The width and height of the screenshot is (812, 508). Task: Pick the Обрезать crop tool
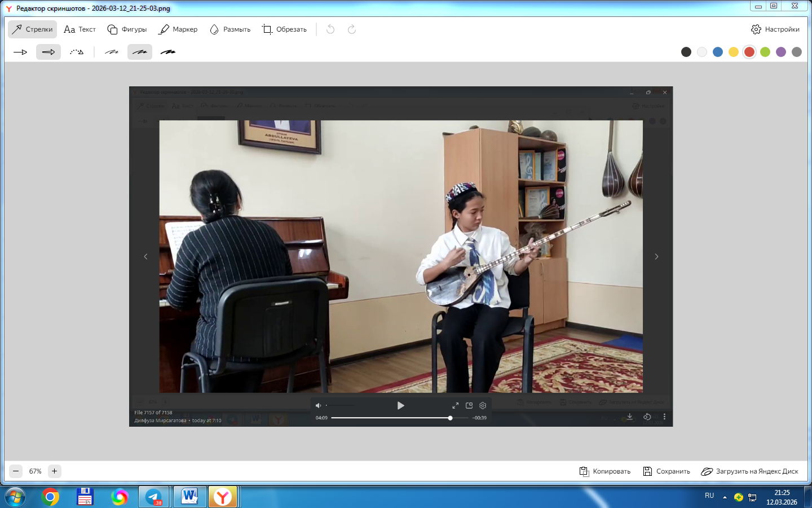pyautogui.click(x=284, y=29)
